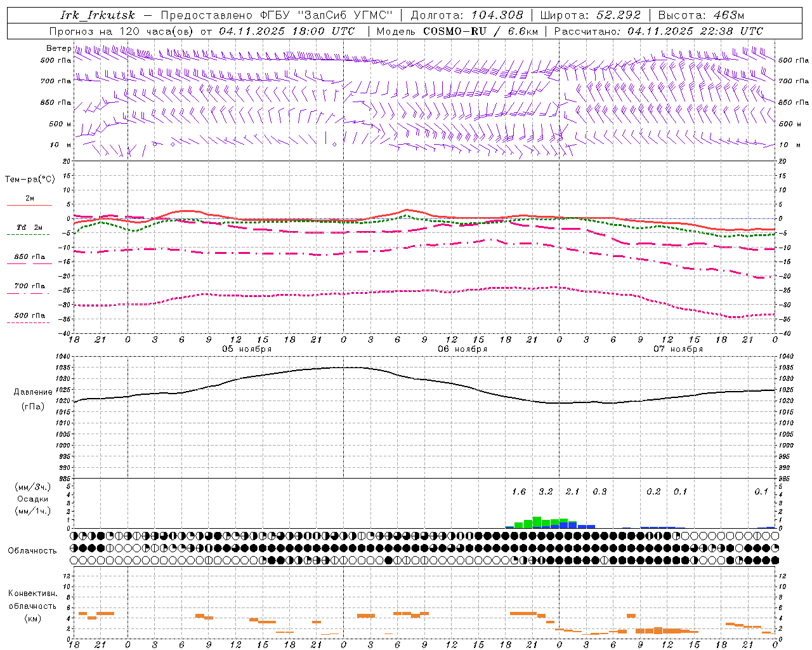Screen dimensions: 812x650
Task: Select the provider text ФГБУ "ЗапСиб УГМС"
Action: pos(327,15)
